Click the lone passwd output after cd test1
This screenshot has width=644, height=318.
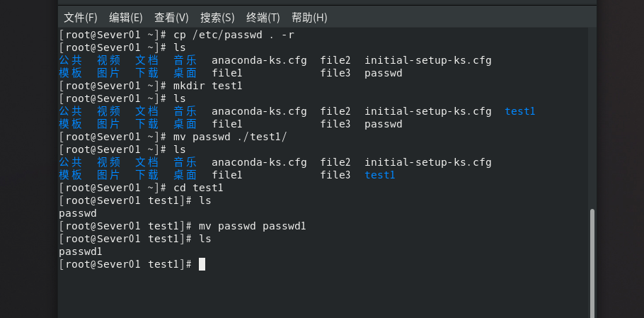[77, 213]
